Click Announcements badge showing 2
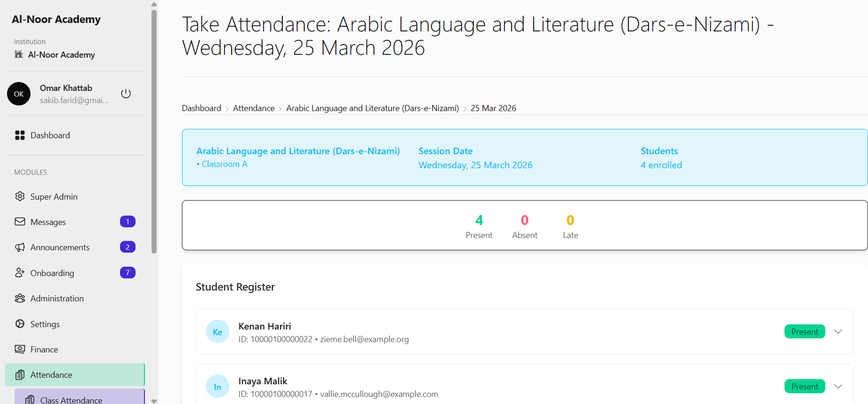Image resolution: width=868 pixels, height=404 pixels. [x=128, y=247]
